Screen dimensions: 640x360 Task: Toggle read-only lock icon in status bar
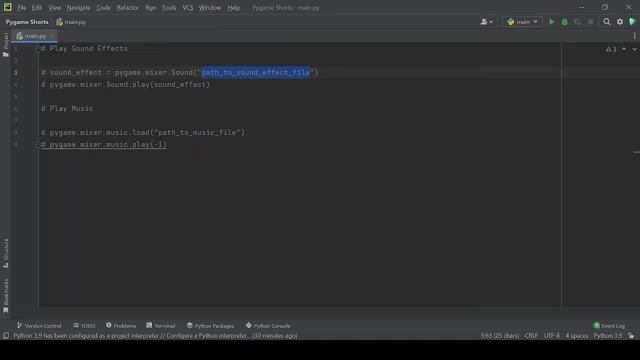tap(631, 336)
